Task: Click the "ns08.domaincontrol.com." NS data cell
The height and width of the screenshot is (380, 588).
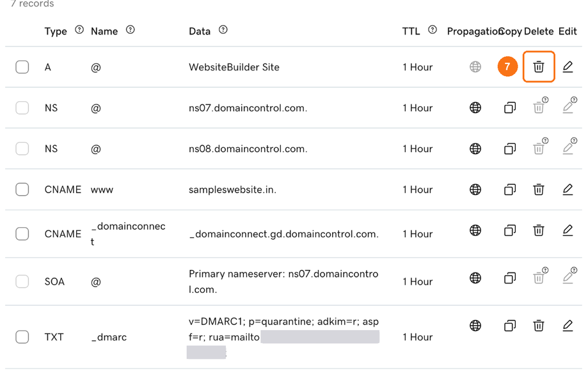Action: (248, 149)
